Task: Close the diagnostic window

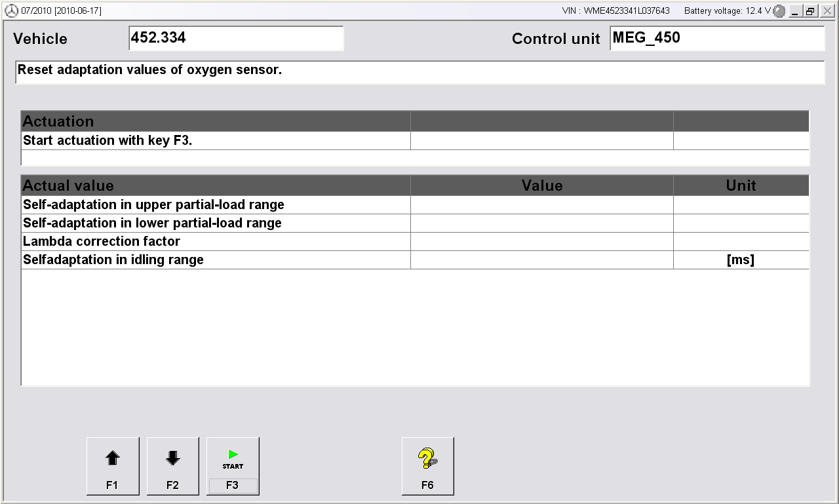Action: point(827,11)
